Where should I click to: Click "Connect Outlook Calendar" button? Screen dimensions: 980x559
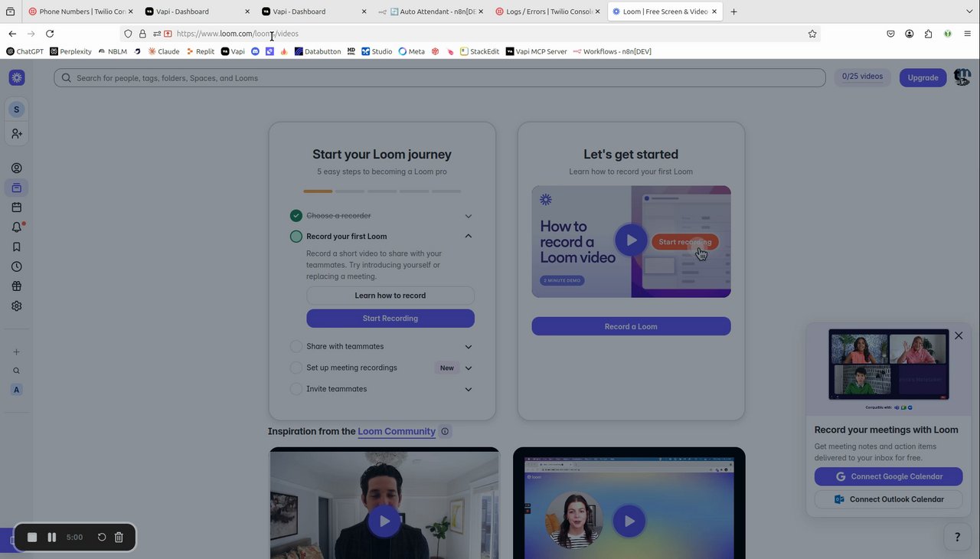pos(888,499)
